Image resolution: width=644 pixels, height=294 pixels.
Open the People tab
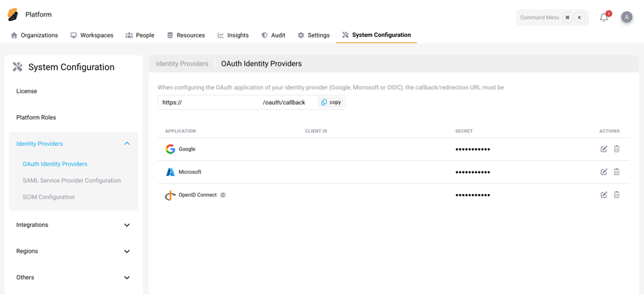tap(140, 35)
